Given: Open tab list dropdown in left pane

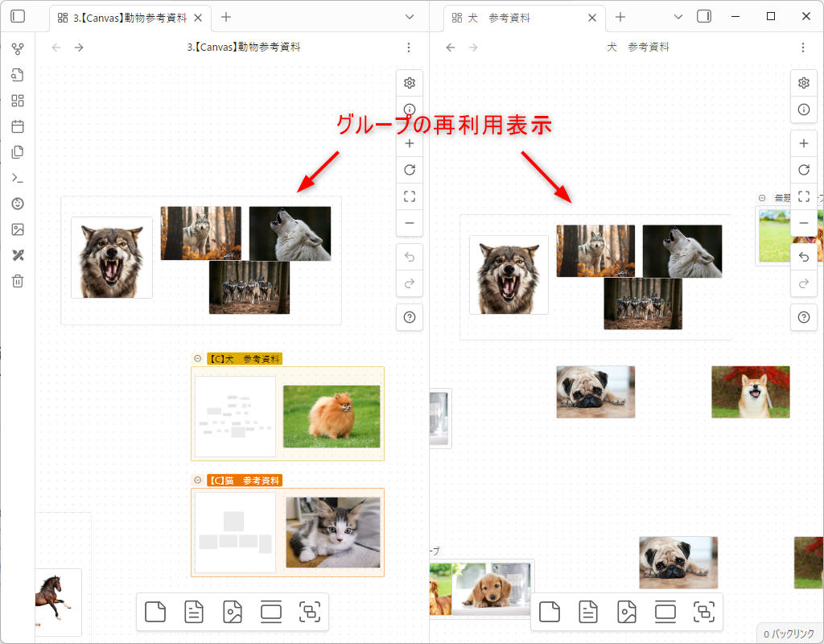Looking at the screenshot, I should (410, 17).
